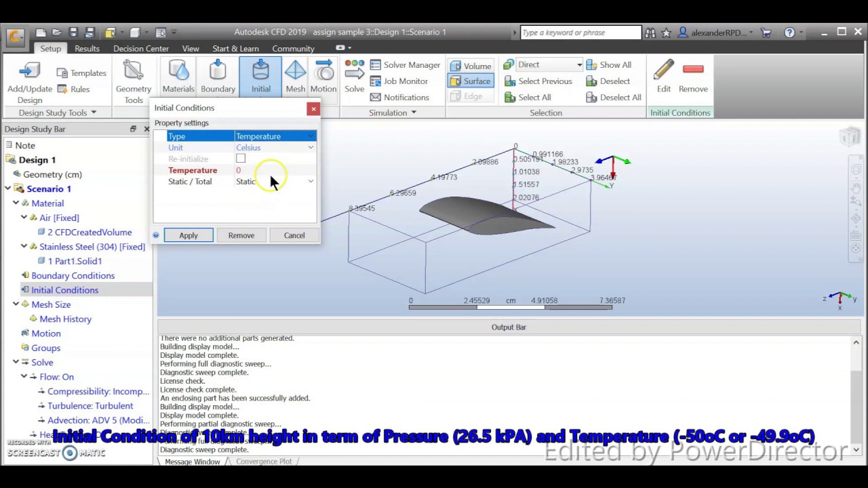Open Solver Manager
868x488 pixels.
(x=405, y=64)
